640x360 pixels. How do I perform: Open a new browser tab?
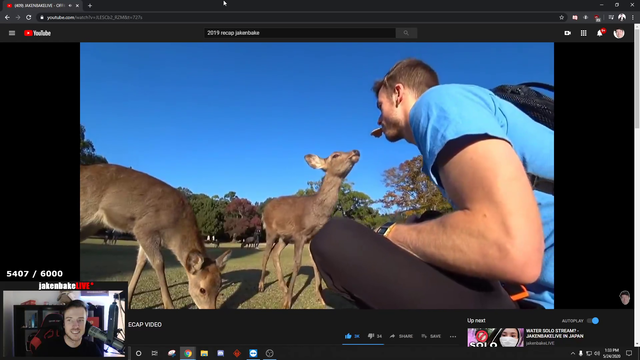(x=90, y=6)
